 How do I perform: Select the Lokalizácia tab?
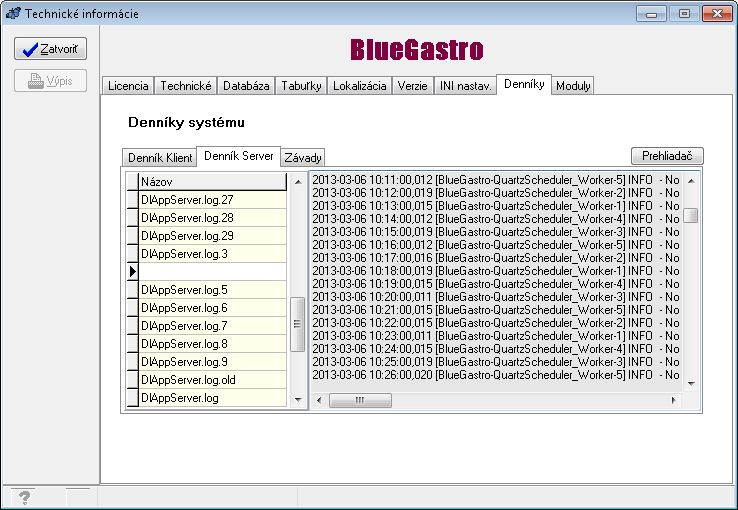pyautogui.click(x=360, y=86)
